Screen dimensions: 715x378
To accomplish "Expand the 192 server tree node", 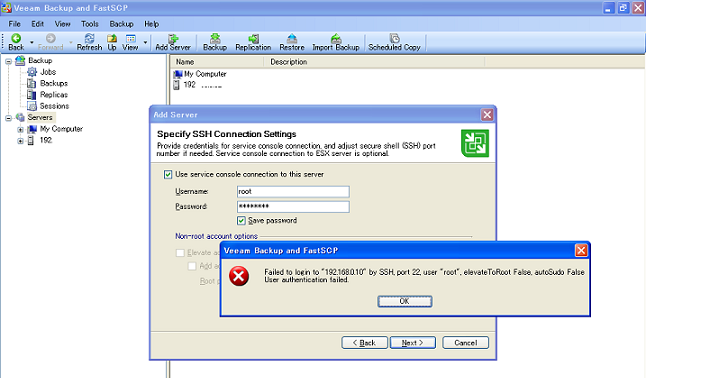I will pyautogui.click(x=20, y=141).
